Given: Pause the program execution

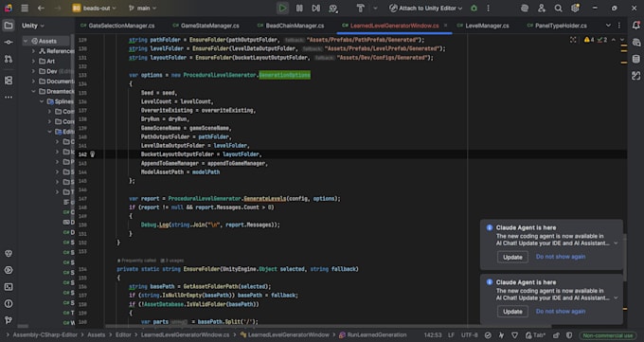Looking at the screenshot, I should [x=299, y=8].
